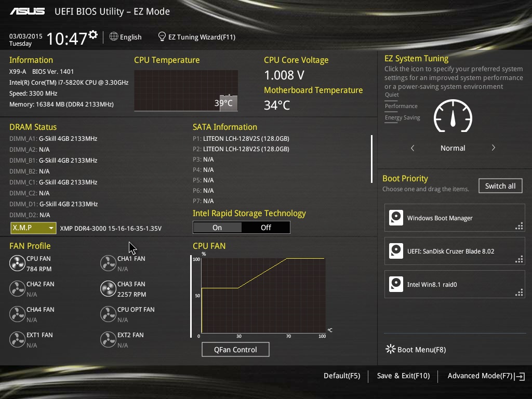Select Windows Boot Manager boot entry
532x399 pixels.
pyautogui.click(x=455, y=218)
